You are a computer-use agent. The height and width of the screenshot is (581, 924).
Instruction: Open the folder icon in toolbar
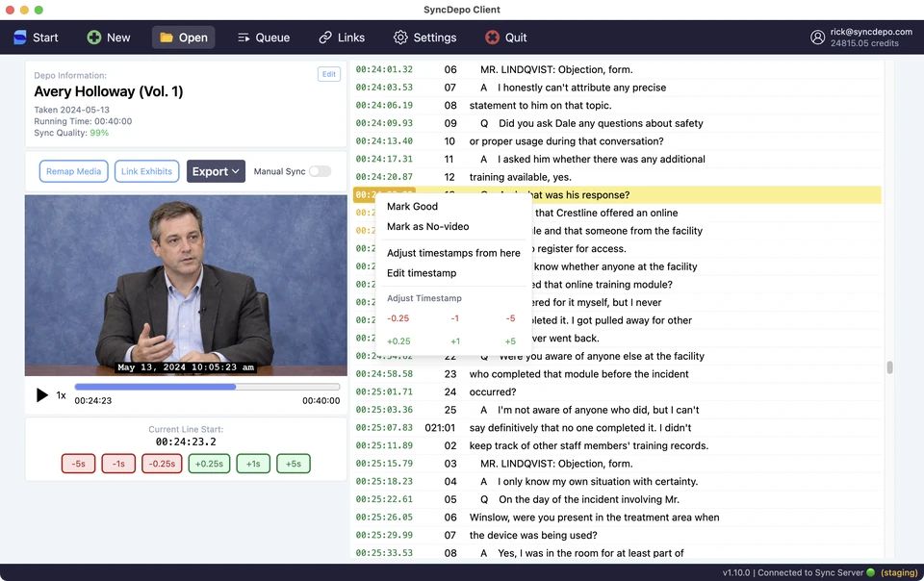[167, 38]
